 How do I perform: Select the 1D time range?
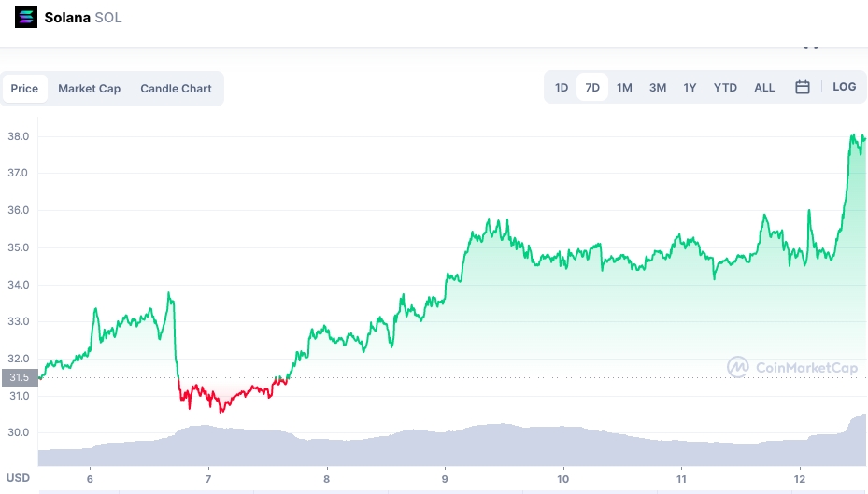[x=562, y=88]
